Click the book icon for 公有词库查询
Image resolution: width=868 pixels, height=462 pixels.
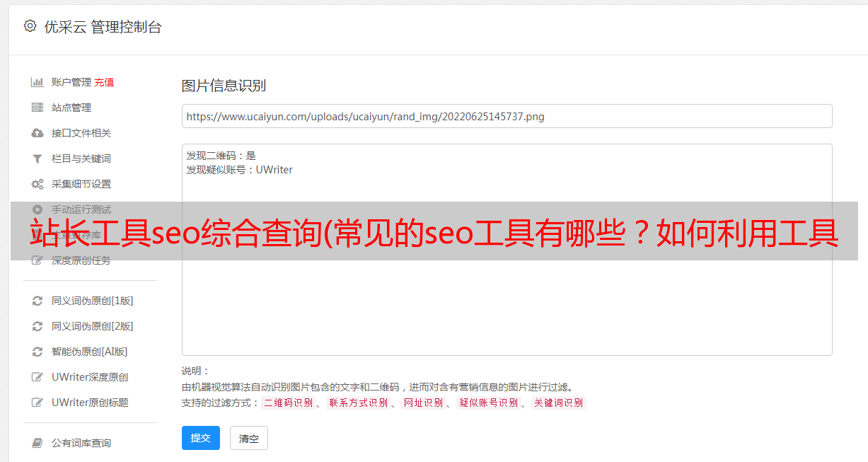[37, 443]
